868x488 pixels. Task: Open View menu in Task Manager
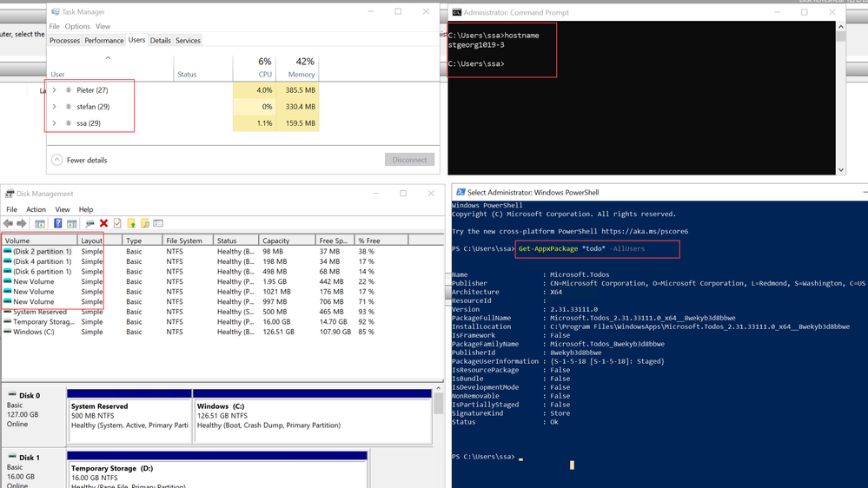coord(103,26)
